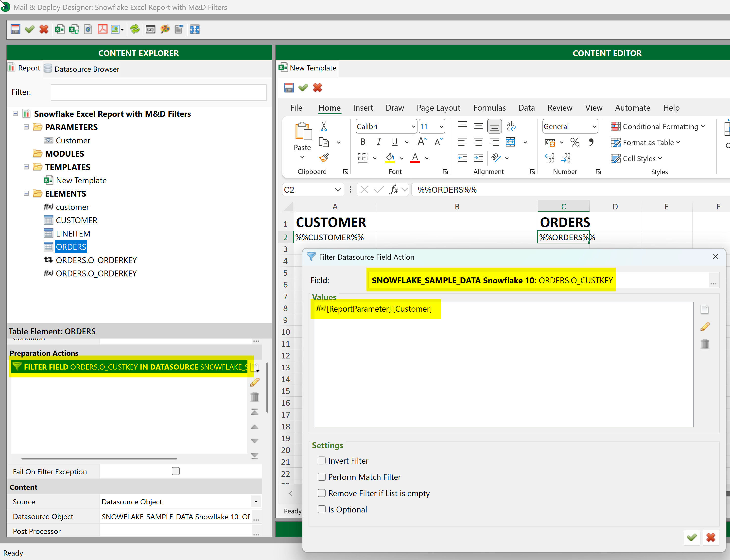
Task: Click the green refresh arrows toolbar icon
Action: [135, 29]
